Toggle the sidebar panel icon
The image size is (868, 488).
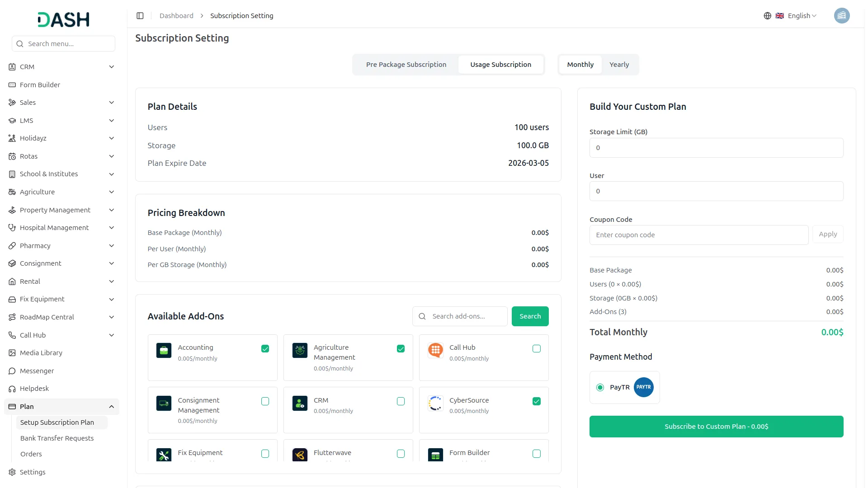click(x=140, y=16)
